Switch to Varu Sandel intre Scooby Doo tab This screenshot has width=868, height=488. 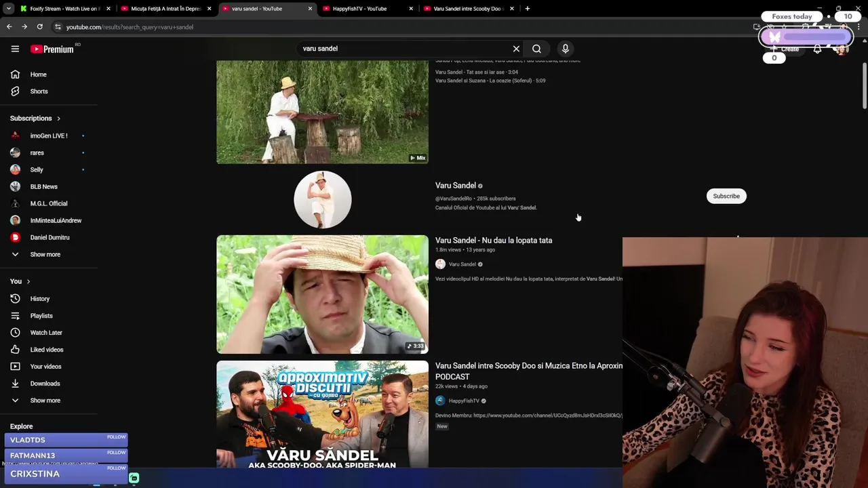pyautogui.click(x=468, y=9)
